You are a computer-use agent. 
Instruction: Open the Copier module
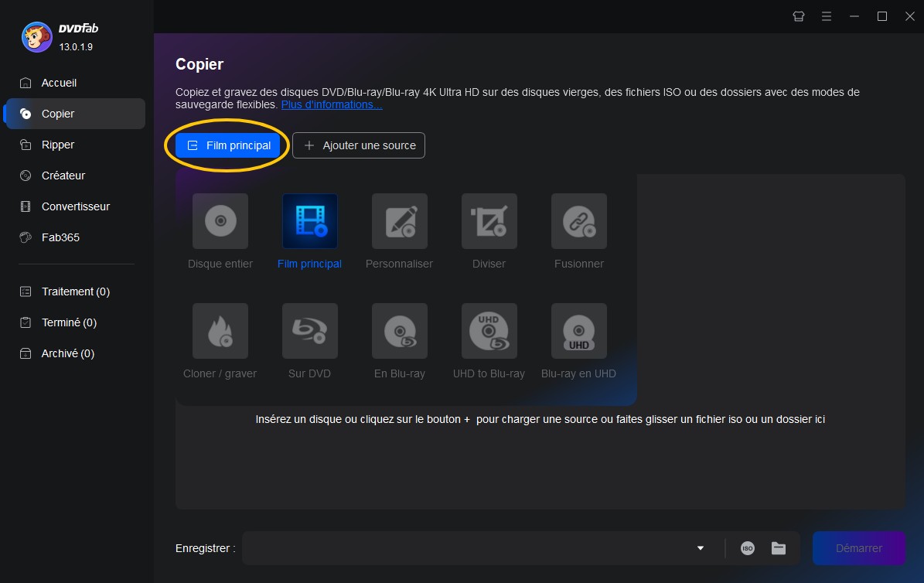[75, 114]
